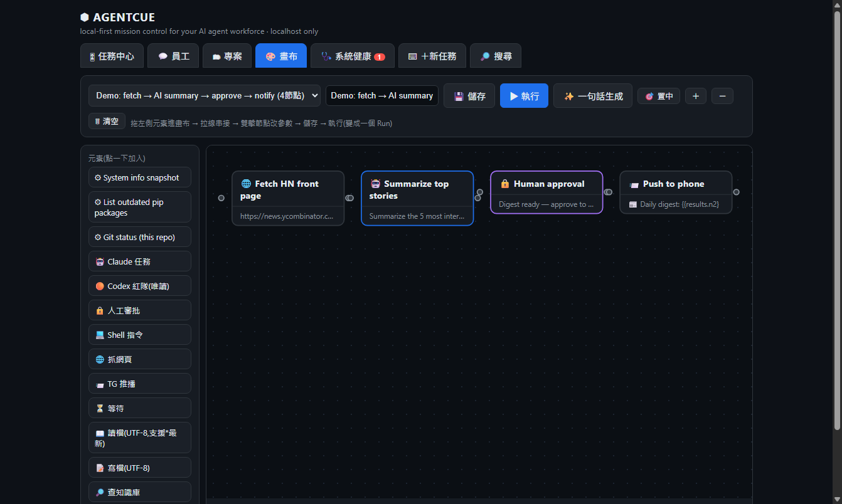
Task: Add the Shell 指令 element
Action: [140, 335]
